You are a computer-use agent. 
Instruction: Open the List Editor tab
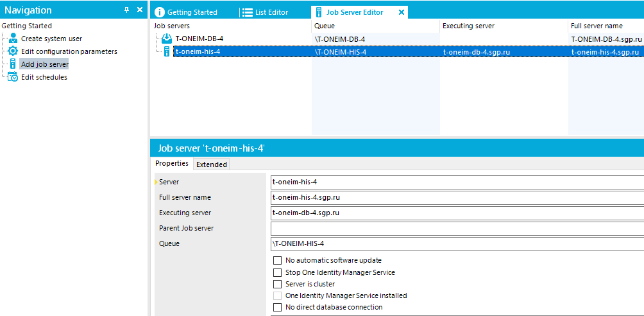(271, 12)
